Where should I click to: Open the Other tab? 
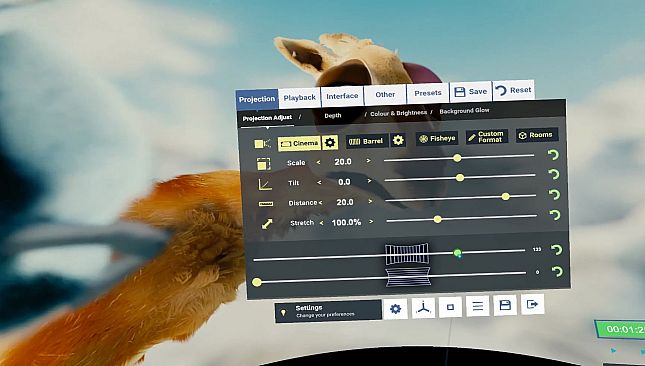point(385,95)
